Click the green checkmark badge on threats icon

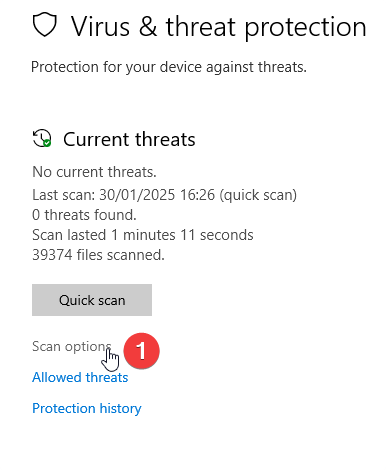[x=47, y=143]
